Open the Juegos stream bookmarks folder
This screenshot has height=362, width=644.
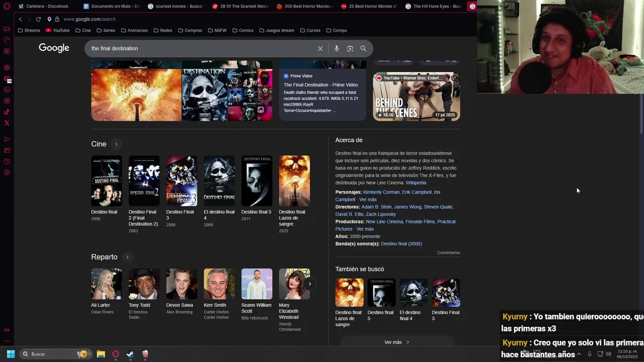pos(277,30)
